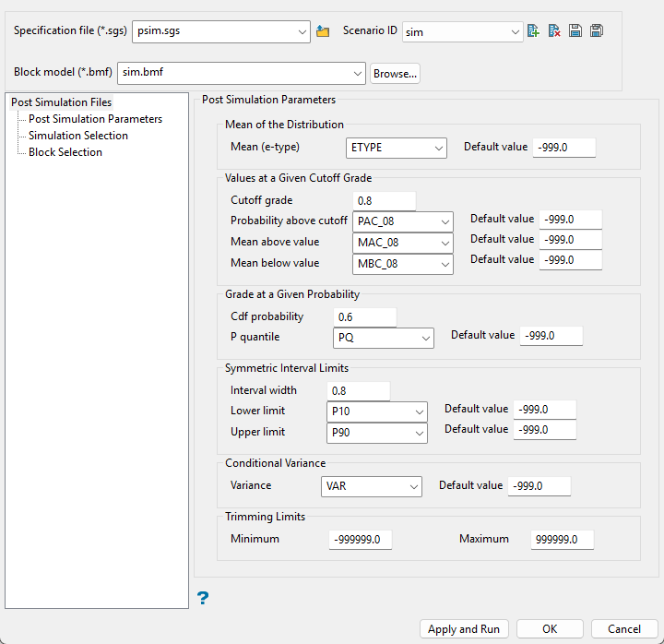Viewport: 664px width, 644px height.
Task: Open the Specification file dropdown
Action: pos(221,32)
